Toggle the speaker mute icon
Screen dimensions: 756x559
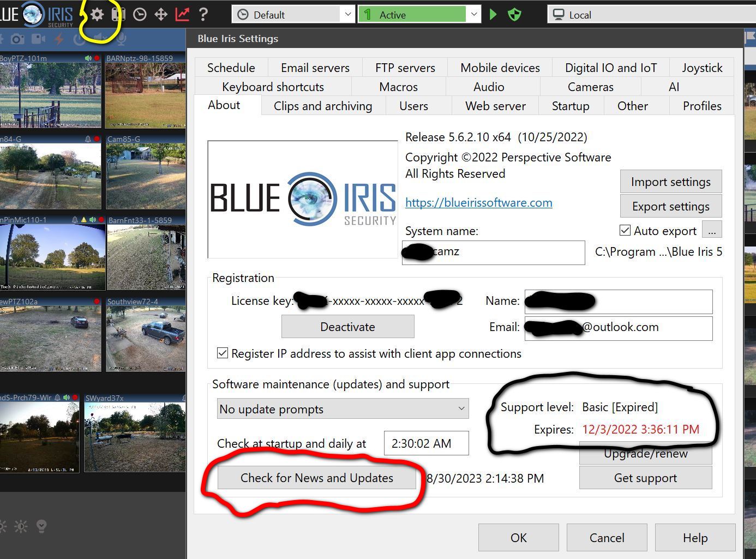pos(101,39)
